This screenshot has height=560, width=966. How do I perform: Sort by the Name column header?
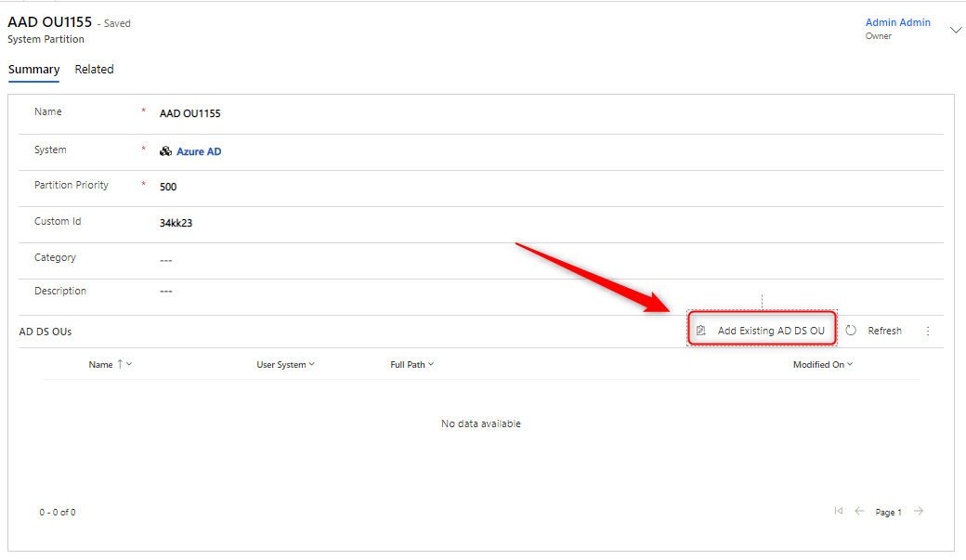[101, 365]
